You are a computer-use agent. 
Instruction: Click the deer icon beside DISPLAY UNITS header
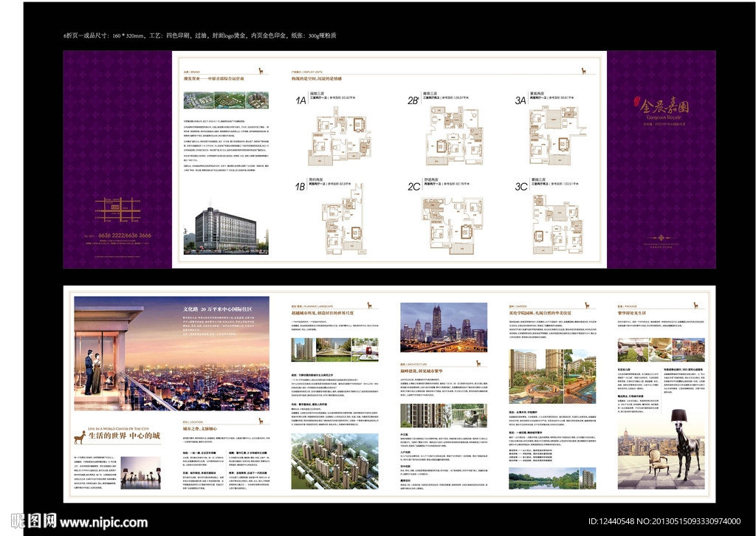[584, 70]
